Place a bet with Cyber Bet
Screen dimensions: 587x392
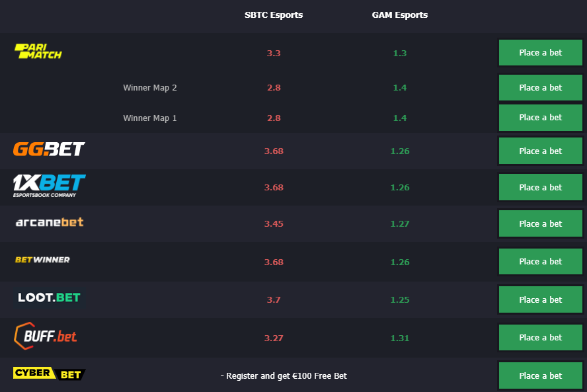[x=541, y=375]
